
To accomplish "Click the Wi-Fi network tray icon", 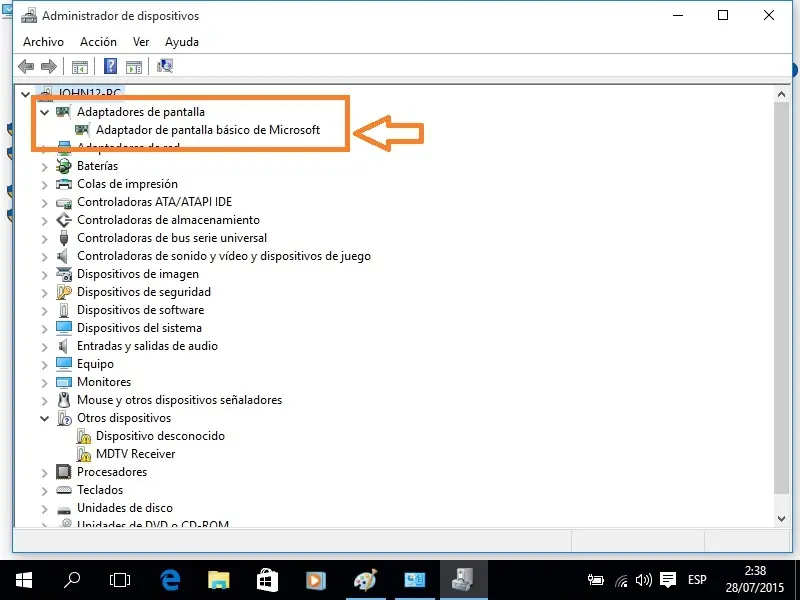I will coord(621,581).
